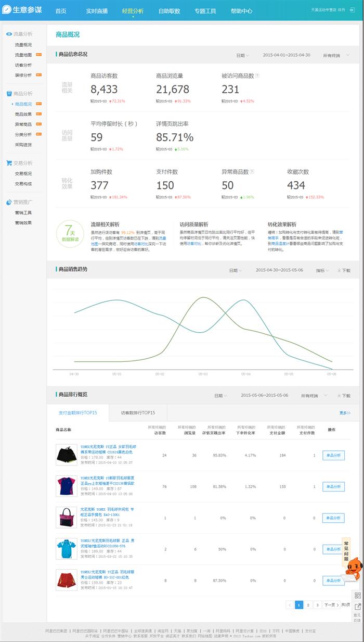
Task: Click 单品分析 button for first product
Action: tap(333, 456)
